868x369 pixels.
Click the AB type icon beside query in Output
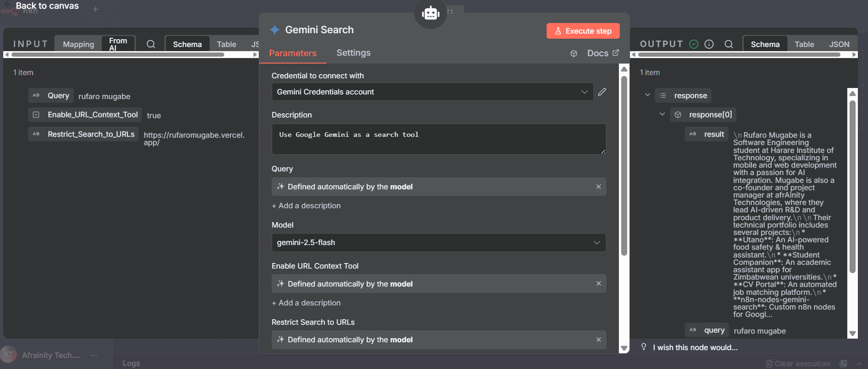[693, 330]
